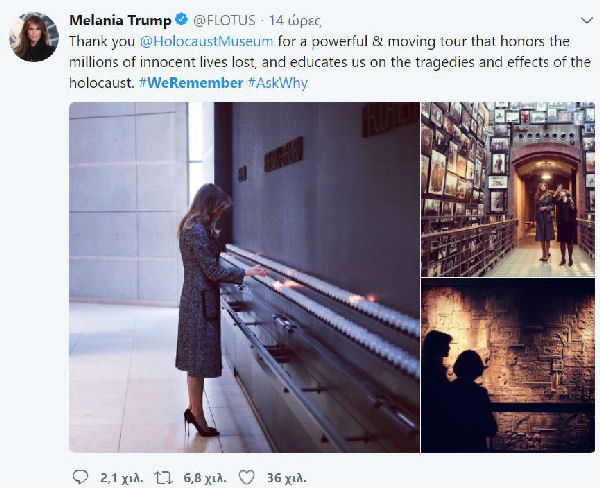Click the 36 χιλ. likes count
This screenshot has width=600, height=488.
(x=287, y=478)
